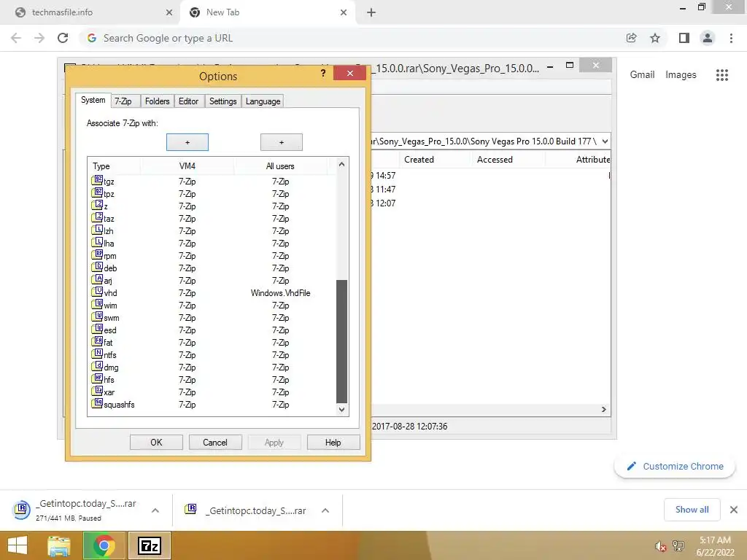The image size is (747, 560).
Task: Select the lha file type icon
Action: pos(97,242)
